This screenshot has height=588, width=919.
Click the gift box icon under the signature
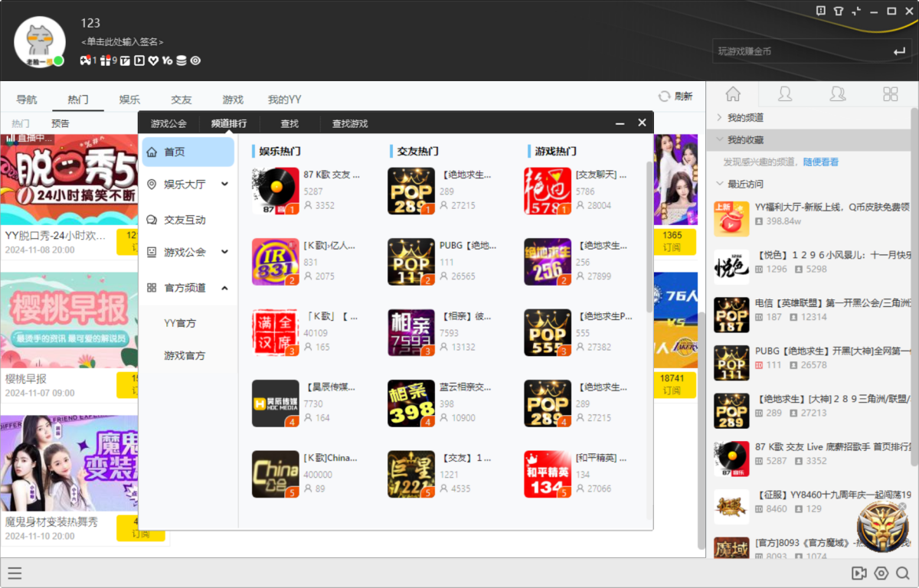click(x=106, y=60)
